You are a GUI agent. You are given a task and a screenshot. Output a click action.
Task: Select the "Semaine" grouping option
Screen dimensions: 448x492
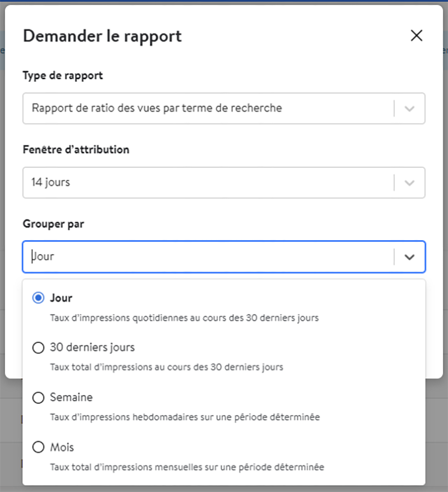(x=38, y=397)
